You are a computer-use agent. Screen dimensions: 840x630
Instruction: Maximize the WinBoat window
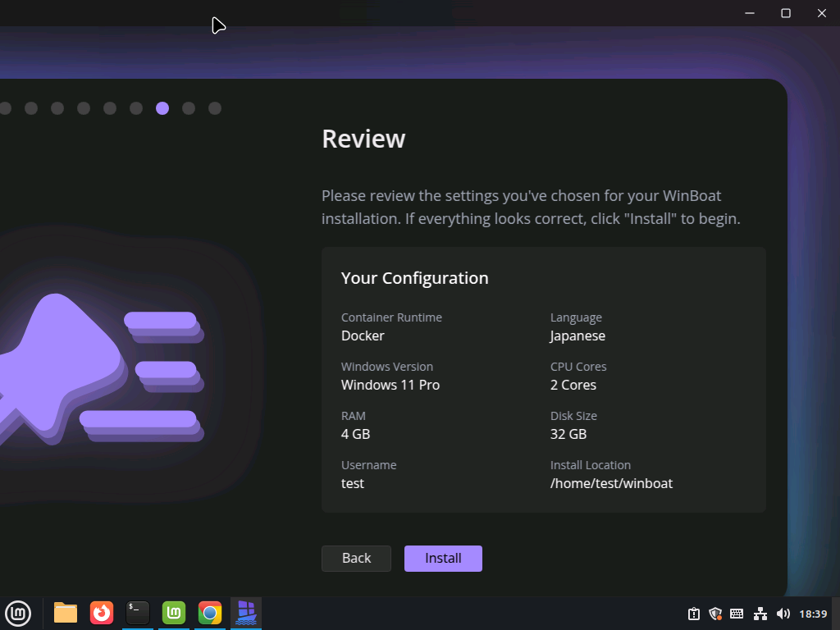coord(786,13)
